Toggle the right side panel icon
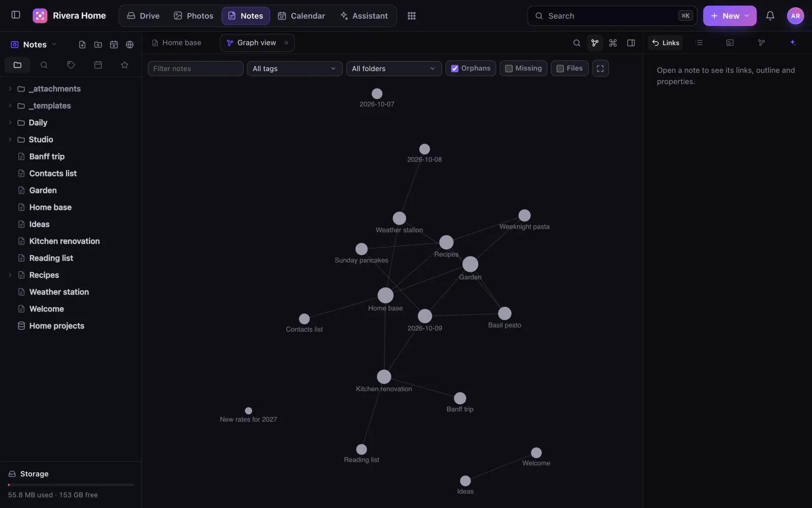Viewport: 812px width, 508px height. 631,43
